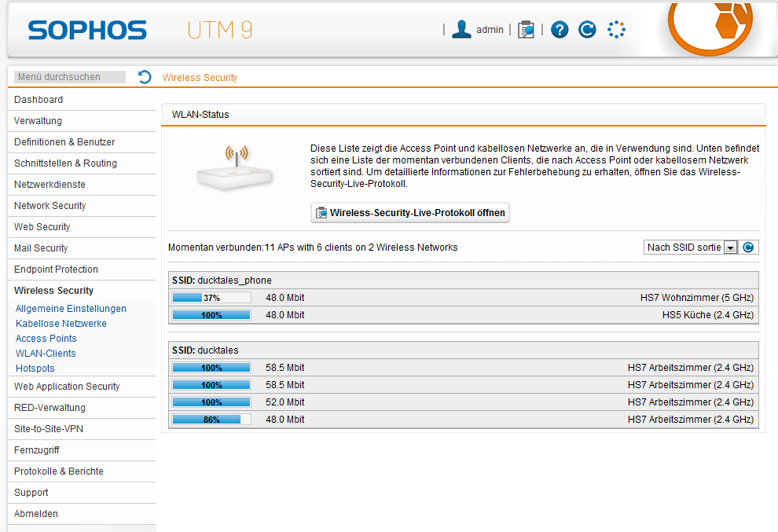Viewport: 778px width, 532px height.
Task: Open WLAN-Clients page
Action: click(46, 354)
